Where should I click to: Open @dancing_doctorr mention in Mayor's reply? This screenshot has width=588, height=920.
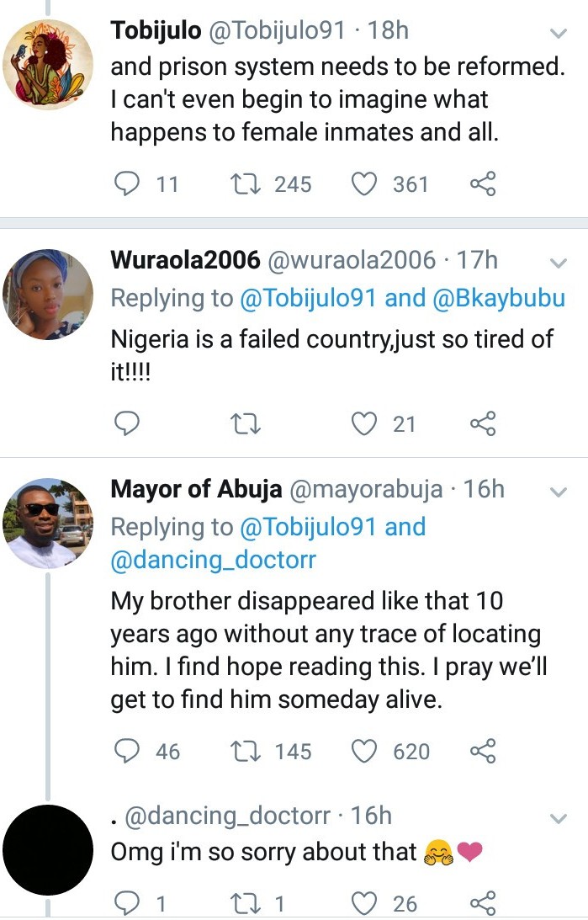[213, 560]
